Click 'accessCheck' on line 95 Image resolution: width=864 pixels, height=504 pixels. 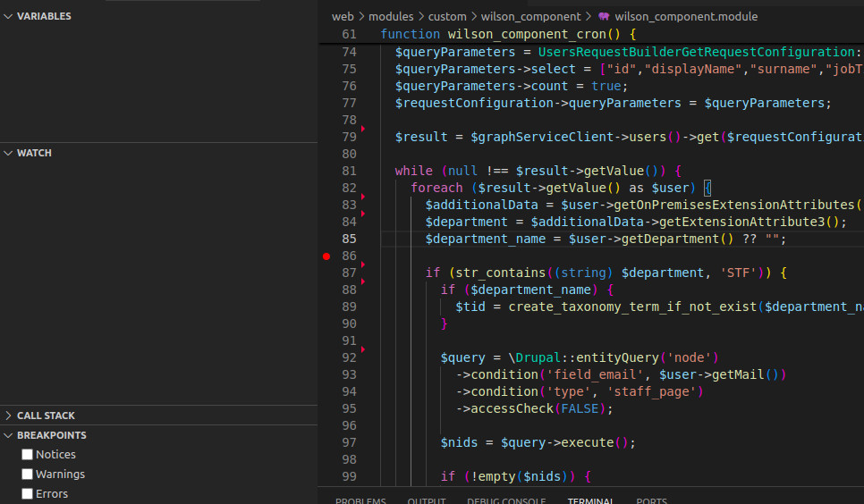coord(512,408)
